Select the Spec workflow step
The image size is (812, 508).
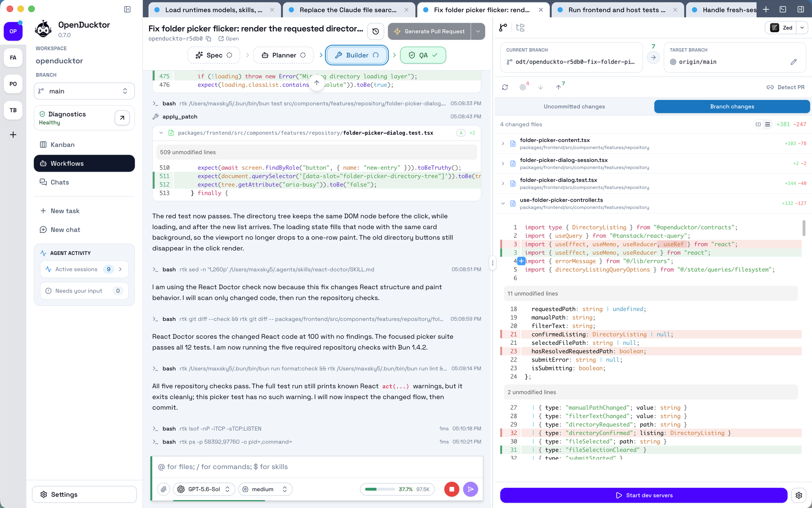pos(214,55)
